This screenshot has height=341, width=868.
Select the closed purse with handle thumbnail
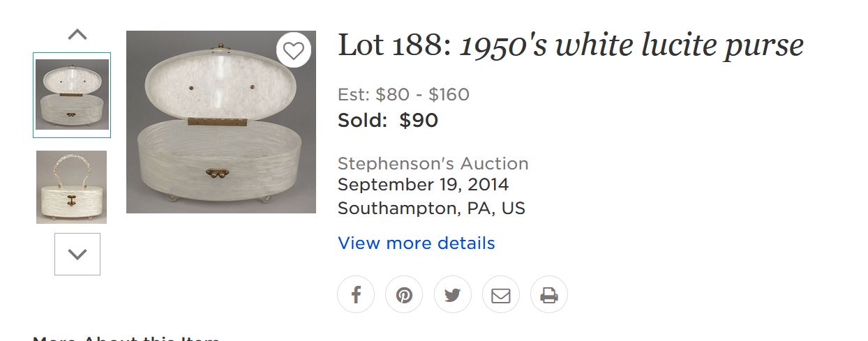pyautogui.click(x=71, y=187)
